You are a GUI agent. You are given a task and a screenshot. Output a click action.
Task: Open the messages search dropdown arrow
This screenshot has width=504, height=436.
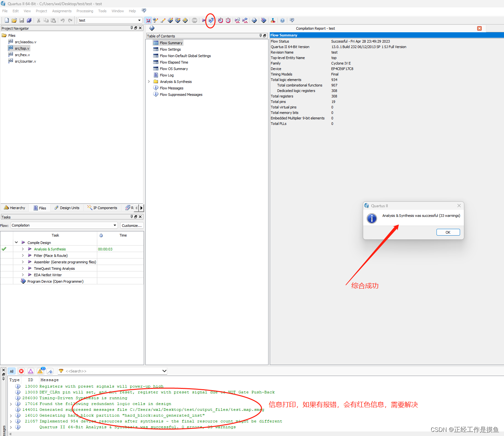point(164,371)
